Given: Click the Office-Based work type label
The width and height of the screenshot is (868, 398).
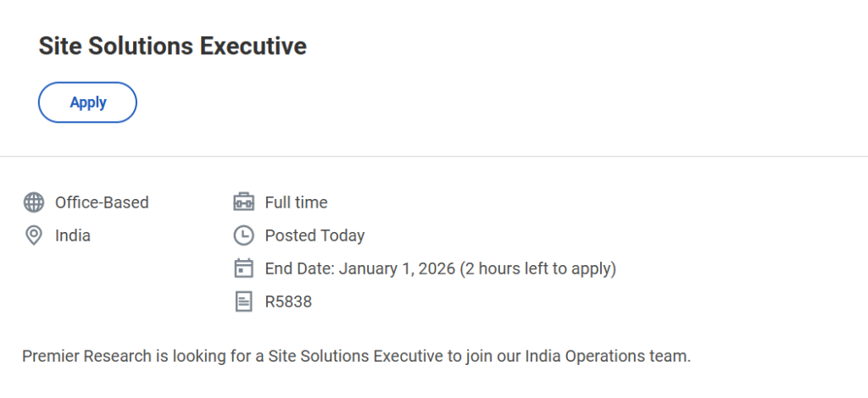Looking at the screenshot, I should click(102, 202).
